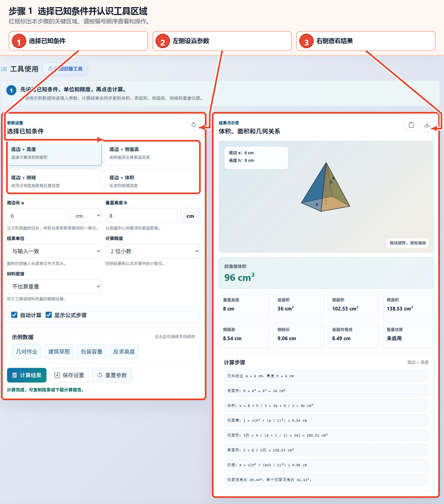
Task: Expand the 结果单位 dropdown
Action: (54, 251)
